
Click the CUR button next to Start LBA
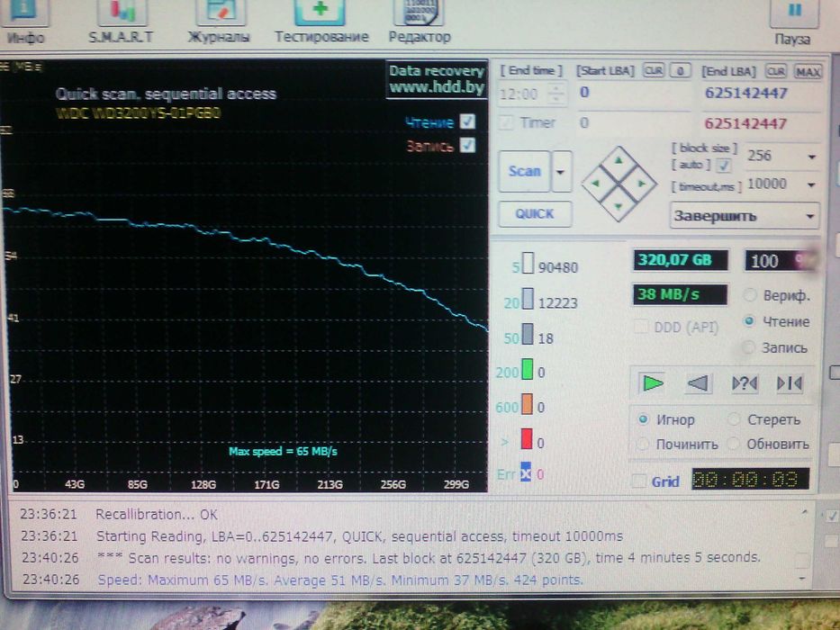654,71
